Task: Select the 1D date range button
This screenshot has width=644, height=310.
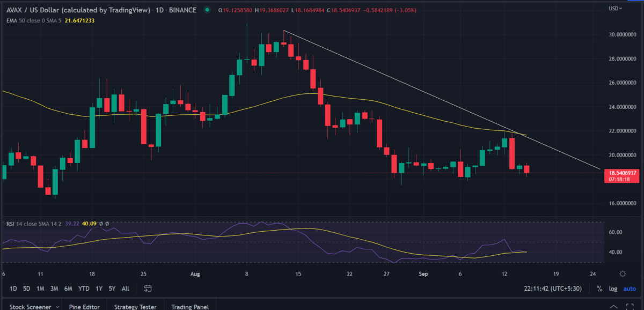Action: click(x=14, y=289)
